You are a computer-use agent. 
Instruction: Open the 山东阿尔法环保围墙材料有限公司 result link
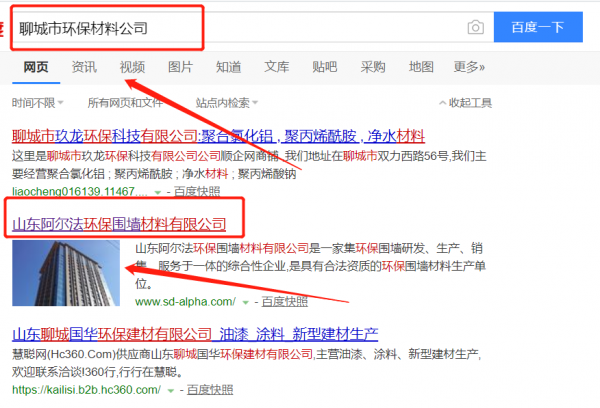coord(118,224)
